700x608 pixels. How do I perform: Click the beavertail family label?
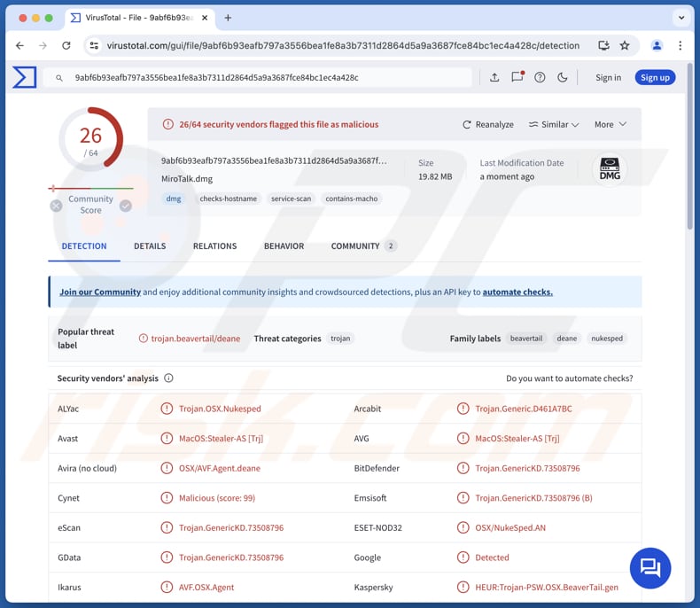pyautogui.click(x=526, y=339)
